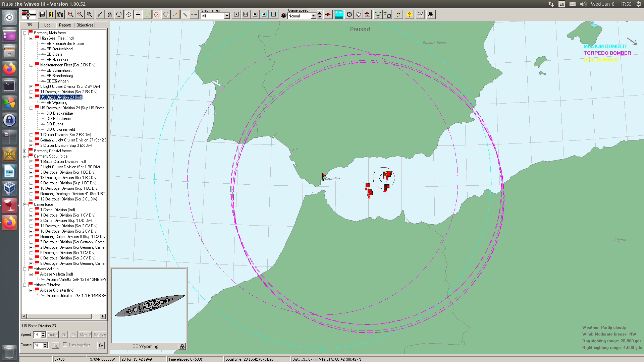Select DD Paul Jones in tree
Viewport: 644px width, 362px height.
click(x=58, y=119)
